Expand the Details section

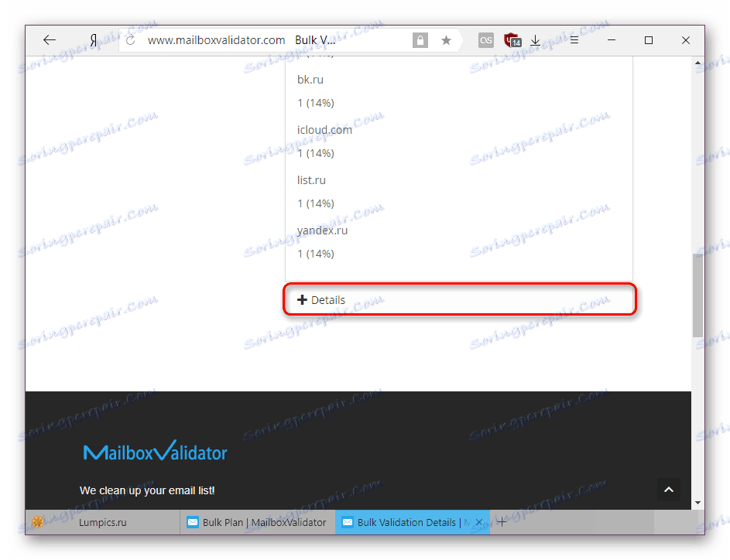pyautogui.click(x=320, y=299)
